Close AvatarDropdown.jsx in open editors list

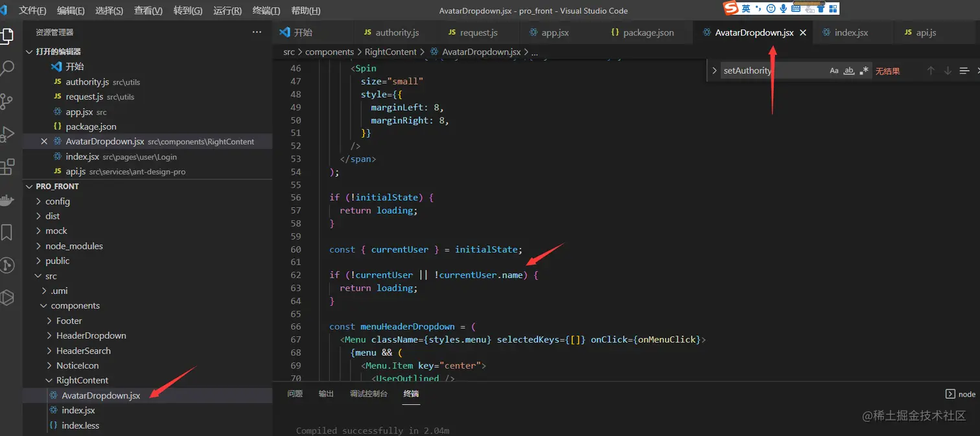[x=44, y=141]
